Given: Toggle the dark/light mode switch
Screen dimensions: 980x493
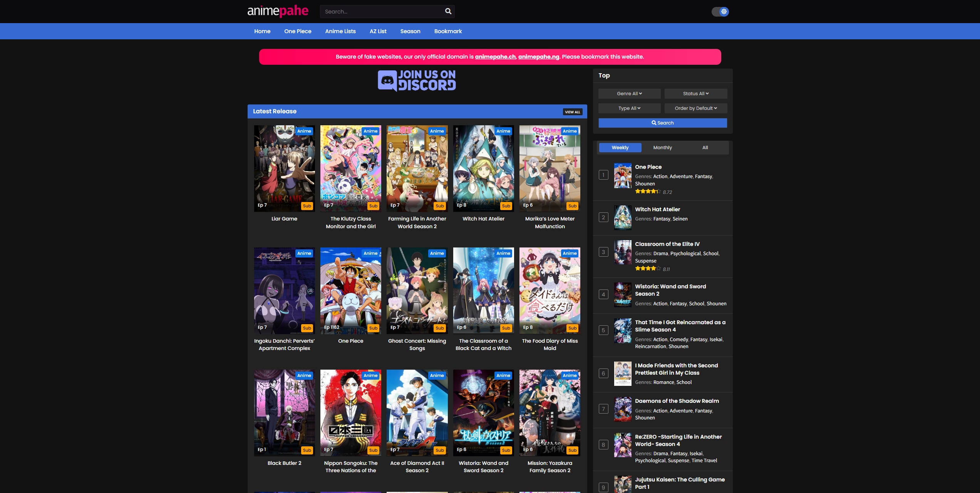Looking at the screenshot, I should pyautogui.click(x=720, y=12).
